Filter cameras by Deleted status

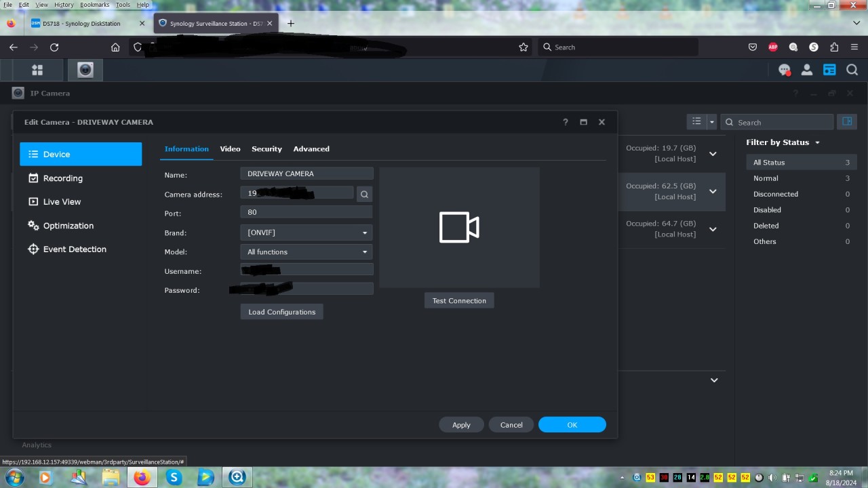click(802, 226)
